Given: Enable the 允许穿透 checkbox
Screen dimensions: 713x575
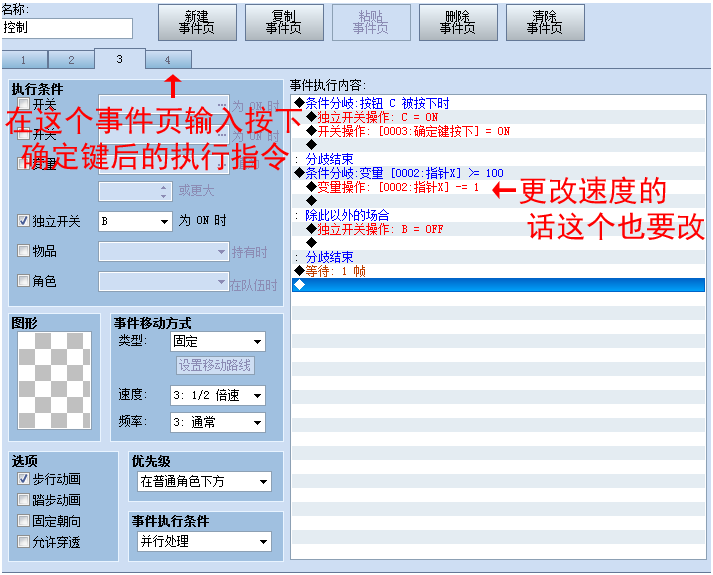Looking at the screenshot, I should click(24, 541).
